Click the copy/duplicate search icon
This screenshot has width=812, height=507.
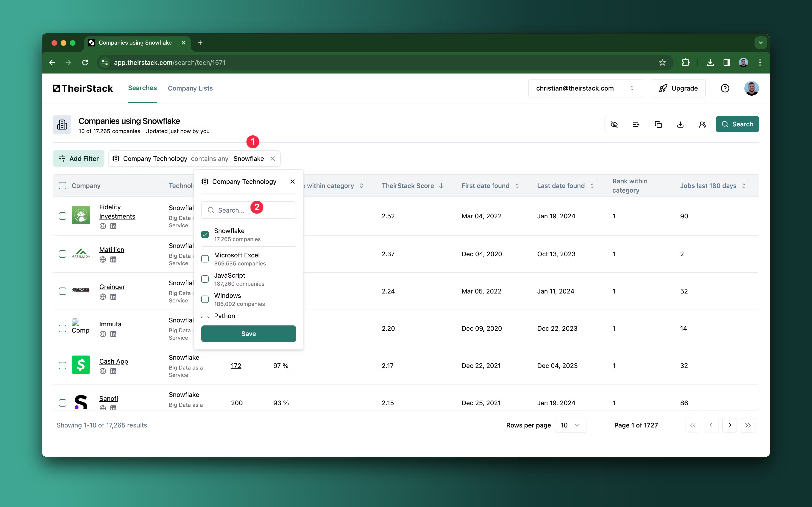coord(658,124)
